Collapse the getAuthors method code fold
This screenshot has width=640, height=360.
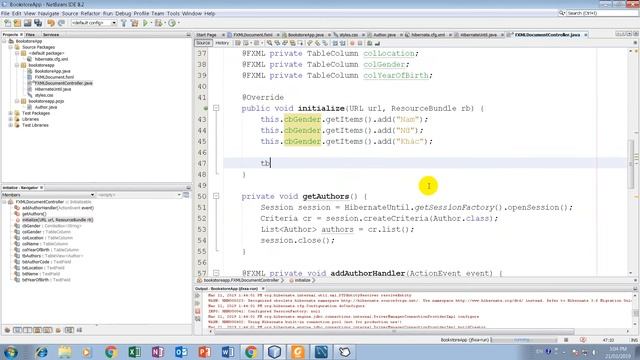click(x=216, y=196)
